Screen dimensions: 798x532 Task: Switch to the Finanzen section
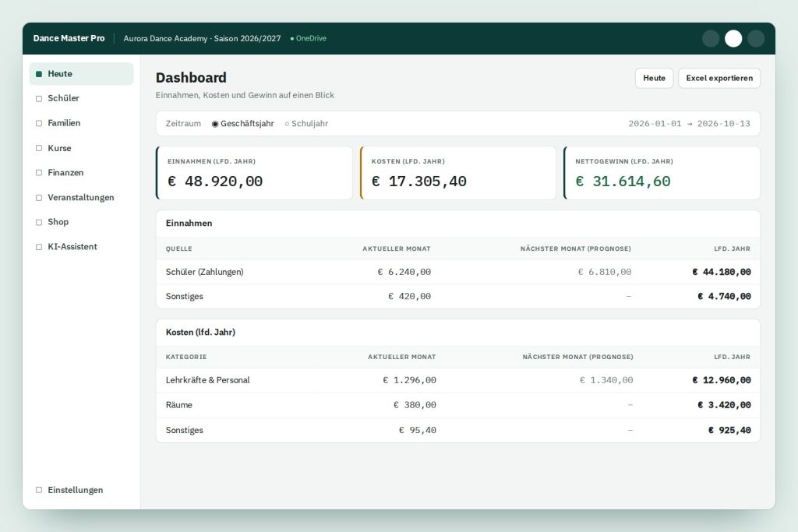[x=81, y=172]
